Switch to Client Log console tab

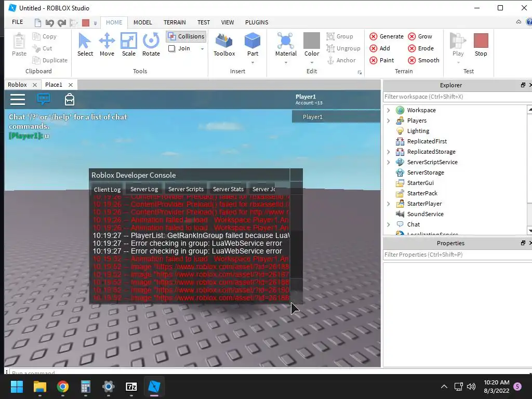pos(107,189)
